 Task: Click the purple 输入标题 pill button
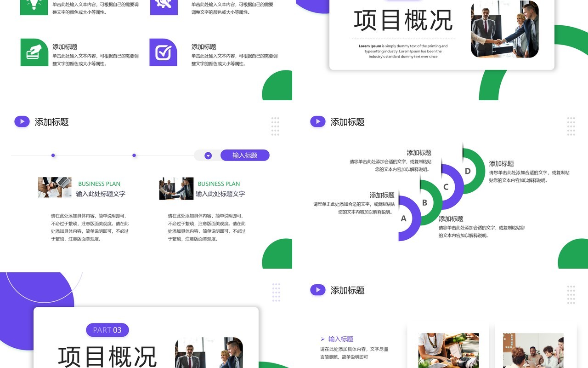pyautogui.click(x=245, y=155)
